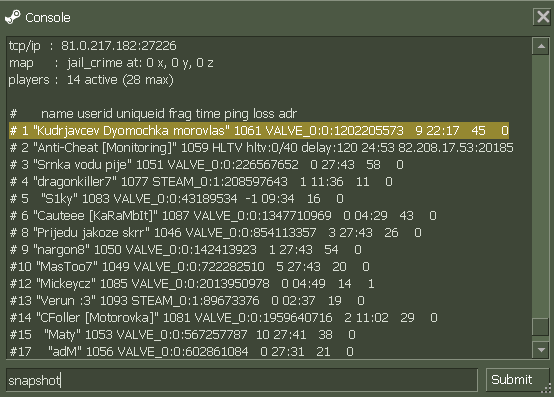Click the scrollbar track above the thumb
The width and height of the screenshot is (554, 397).
coord(541,186)
